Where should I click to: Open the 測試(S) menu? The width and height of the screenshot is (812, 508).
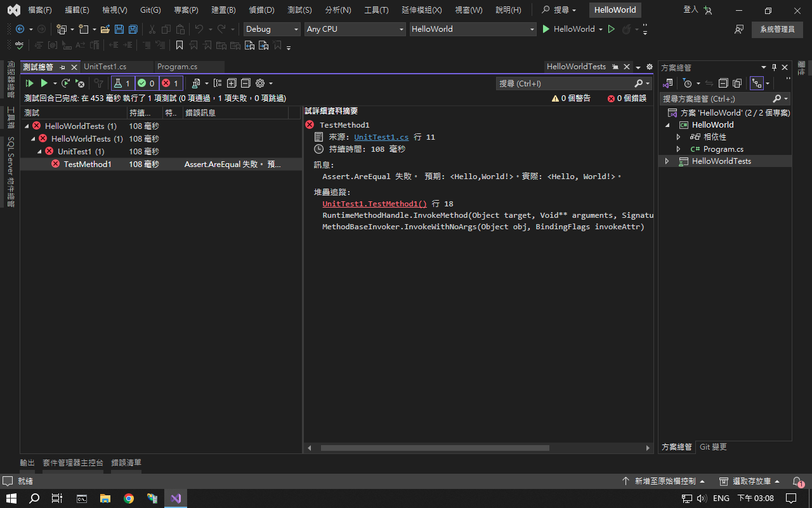pyautogui.click(x=299, y=10)
